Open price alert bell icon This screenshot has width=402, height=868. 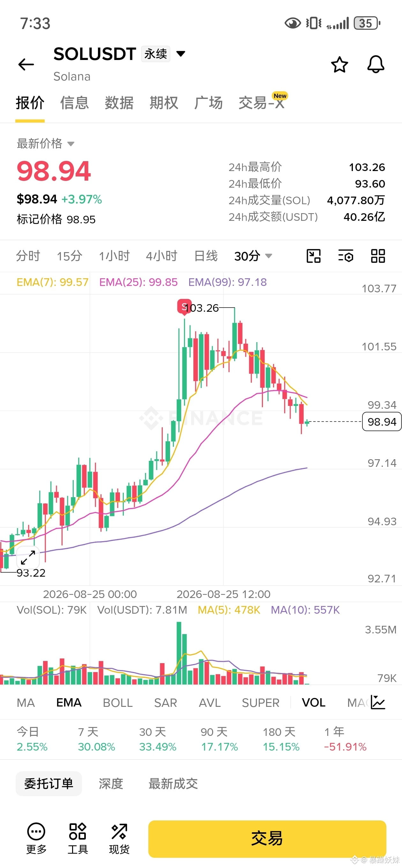point(376,64)
